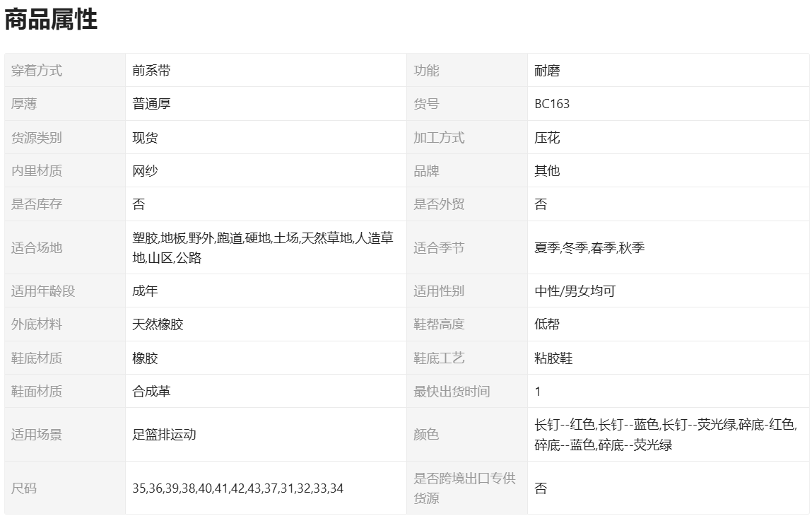
Task: Click the 粘胶鞋 sole craft value
Action: (553, 358)
